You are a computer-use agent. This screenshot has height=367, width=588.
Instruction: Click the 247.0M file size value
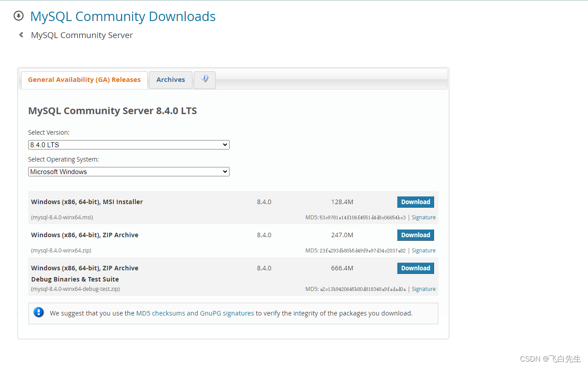pos(342,235)
